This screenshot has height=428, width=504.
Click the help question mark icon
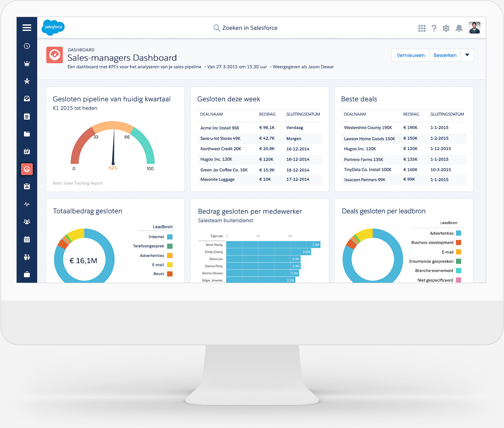click(x=434, y=28)
